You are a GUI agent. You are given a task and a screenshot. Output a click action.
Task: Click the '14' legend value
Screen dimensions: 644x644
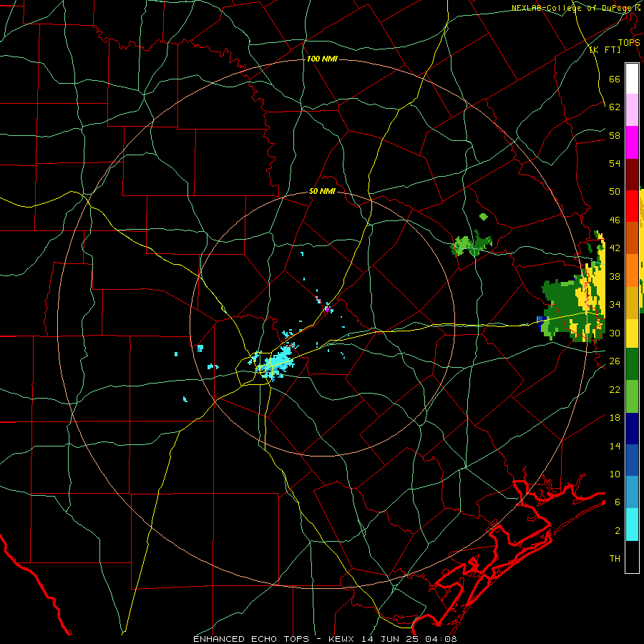[615, 446]
